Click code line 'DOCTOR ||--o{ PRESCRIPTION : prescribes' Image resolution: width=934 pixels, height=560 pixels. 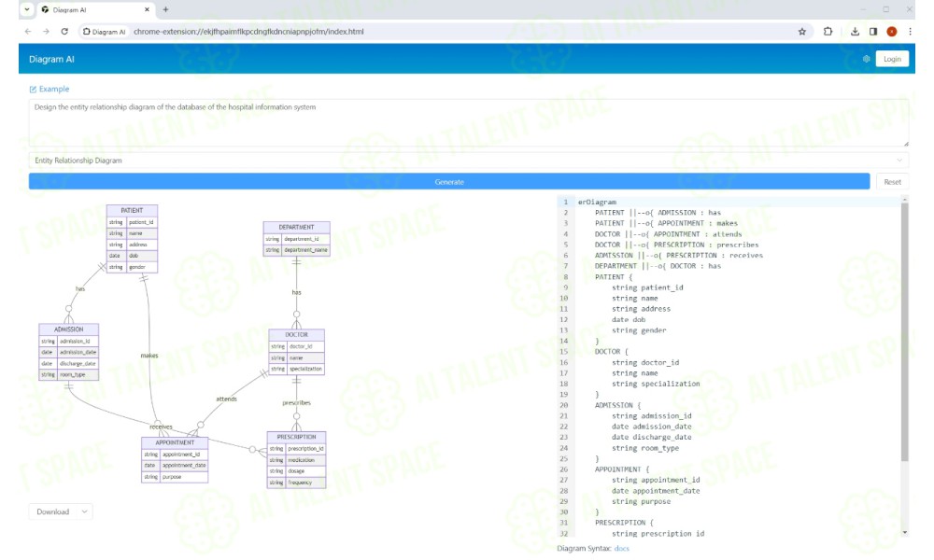676,245
